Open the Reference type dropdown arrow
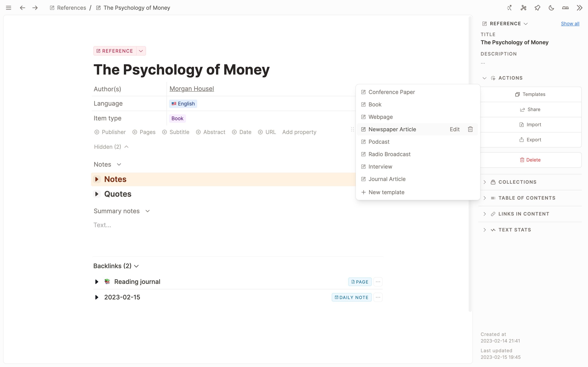Viewport: 588px width, 367px height. click(141, 51)
